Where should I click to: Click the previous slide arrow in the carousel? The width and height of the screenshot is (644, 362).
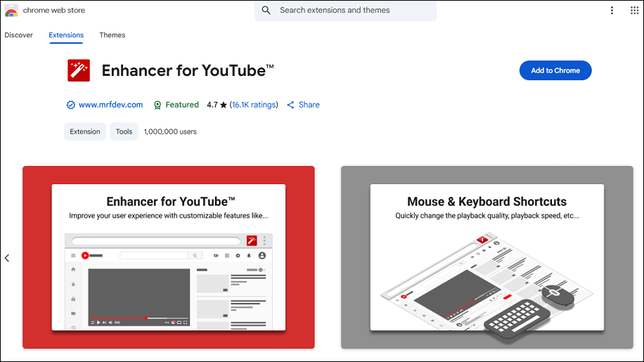(7, 258)
